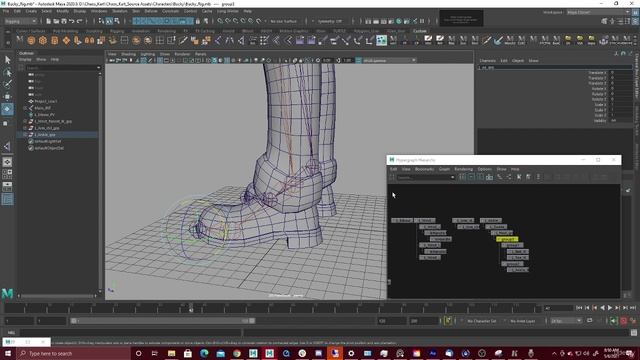Click highlighted light-blue Custom shelf icon
640x360 pixels.
(382, 40)
